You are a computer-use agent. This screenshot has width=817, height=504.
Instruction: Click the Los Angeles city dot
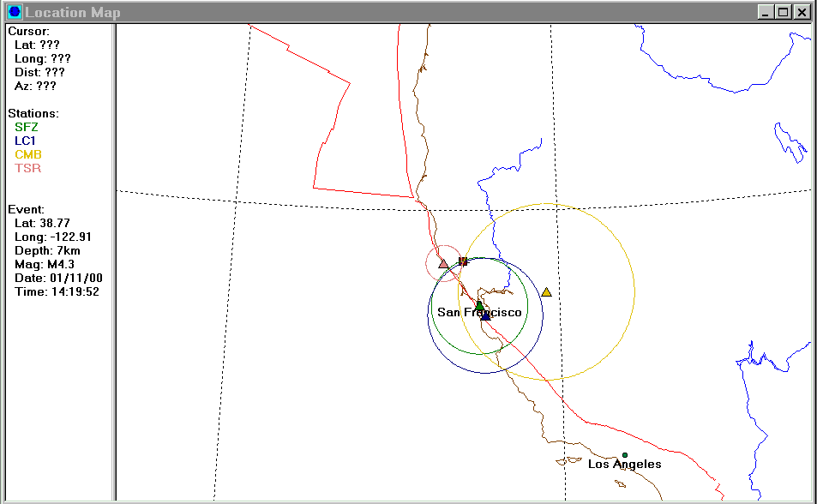click(x=625, y=455)
